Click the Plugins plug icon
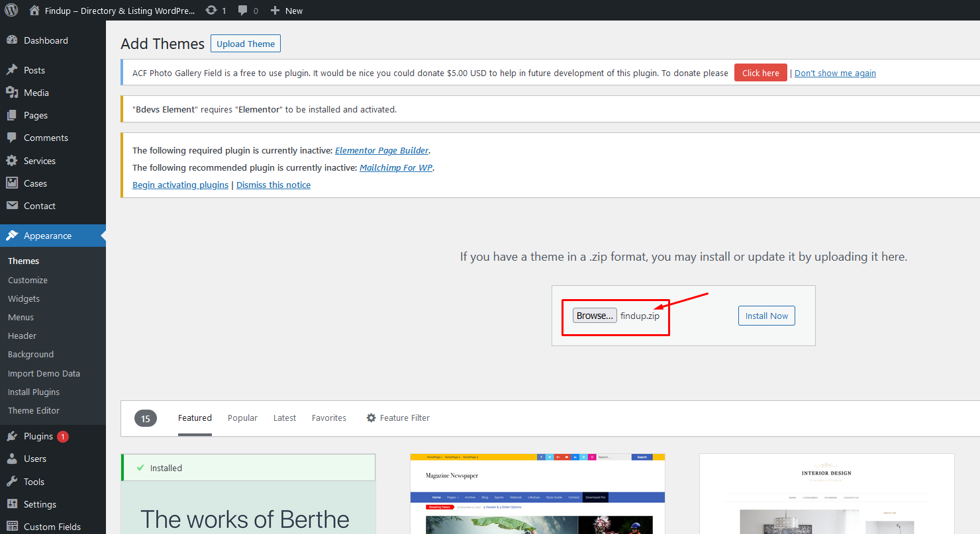The height and width of the screenshot is (534, 980). coord(12,436)
